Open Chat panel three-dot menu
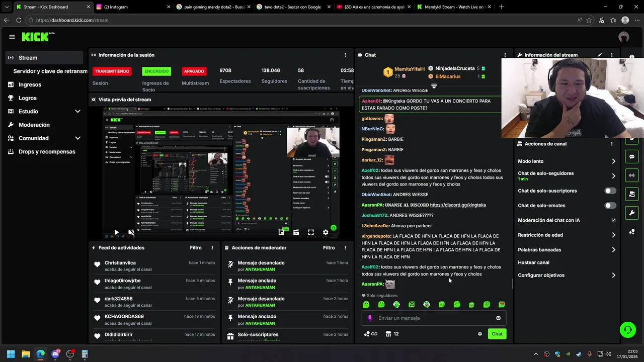This screenshot has height=362, width=644. pyautogui.click(x=505, y=55)
